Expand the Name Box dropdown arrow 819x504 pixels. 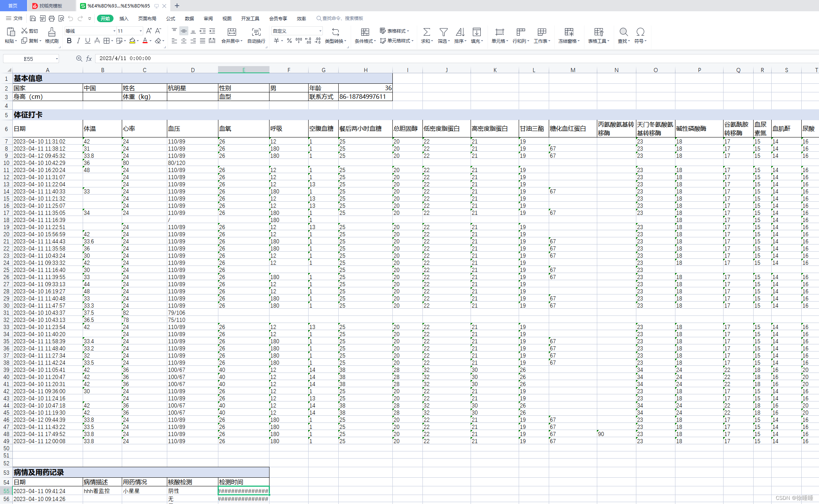pos(57,59)
